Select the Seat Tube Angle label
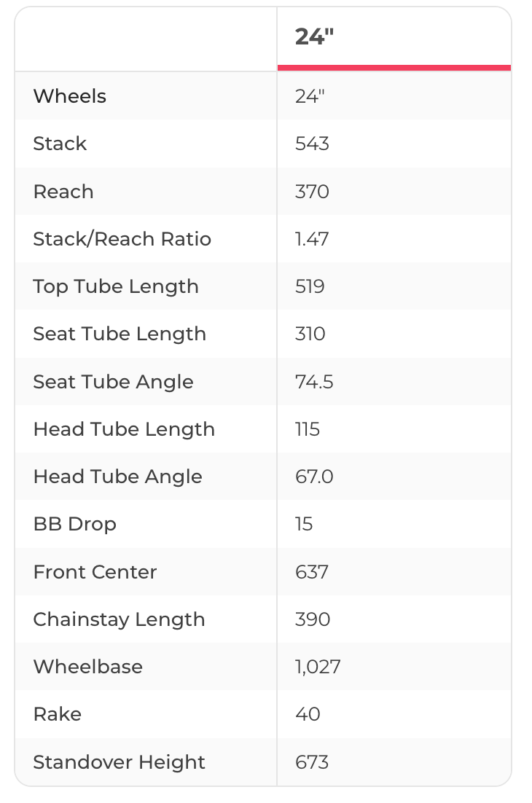The image size is (532, 803). (113, 382)
